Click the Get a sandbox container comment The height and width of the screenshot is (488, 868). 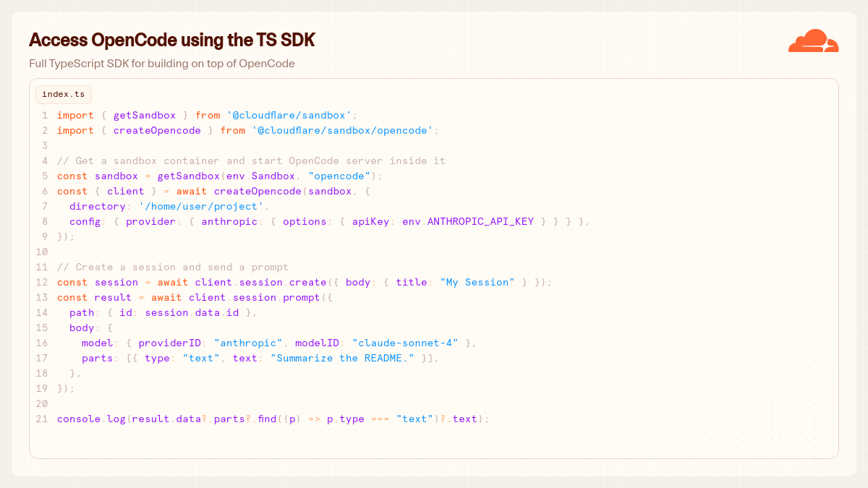(x=251, y=161)
